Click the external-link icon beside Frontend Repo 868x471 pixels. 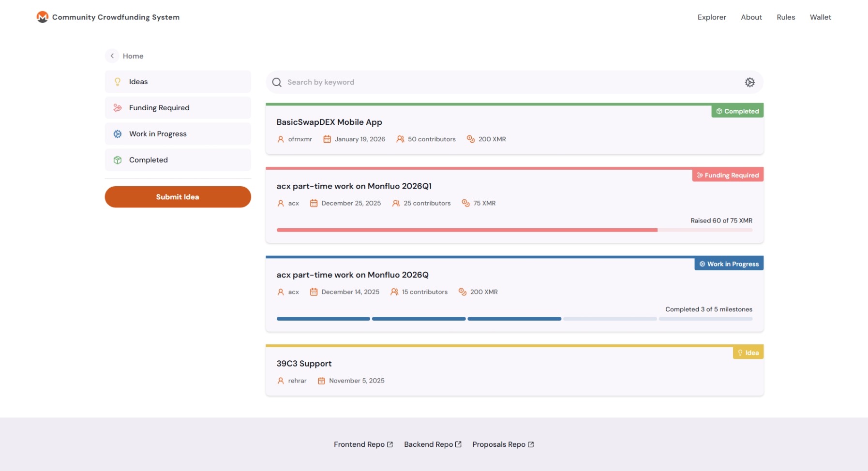(390, 444)
